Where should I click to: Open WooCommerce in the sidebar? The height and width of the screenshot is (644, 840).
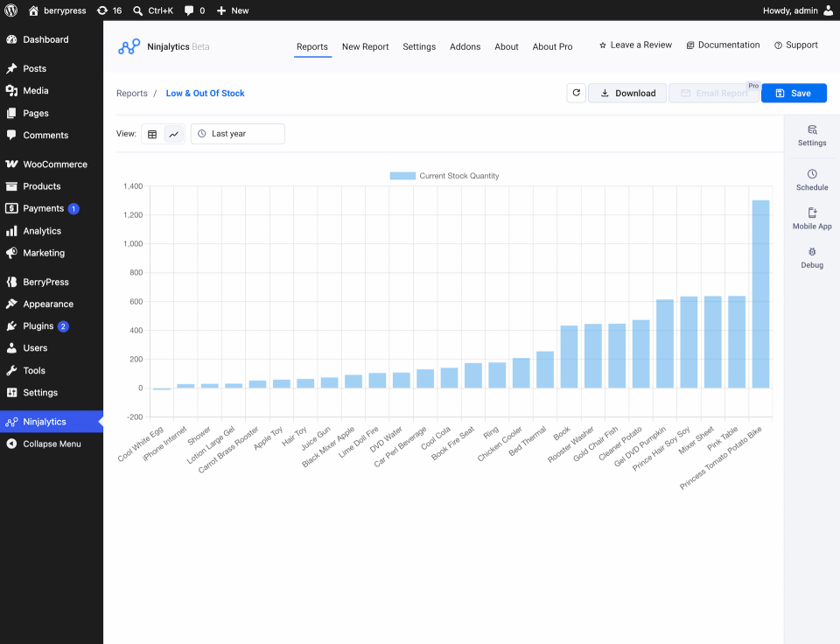[52, 164]
